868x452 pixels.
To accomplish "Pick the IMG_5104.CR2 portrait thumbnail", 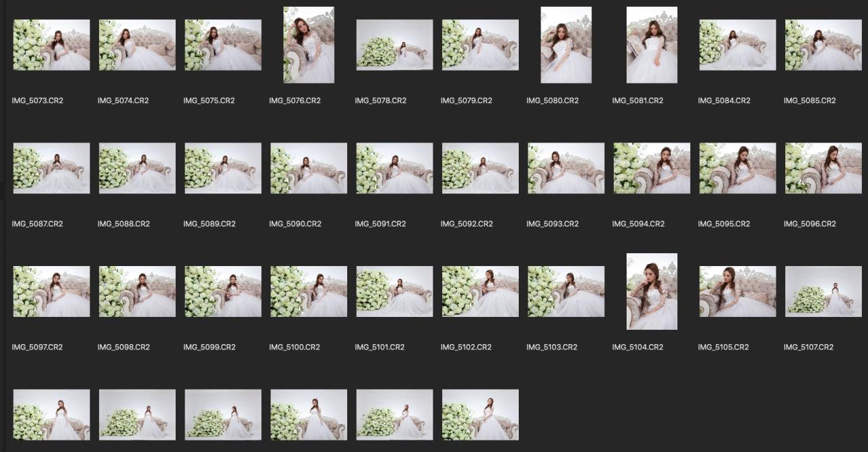I will [x=652, y=291].
